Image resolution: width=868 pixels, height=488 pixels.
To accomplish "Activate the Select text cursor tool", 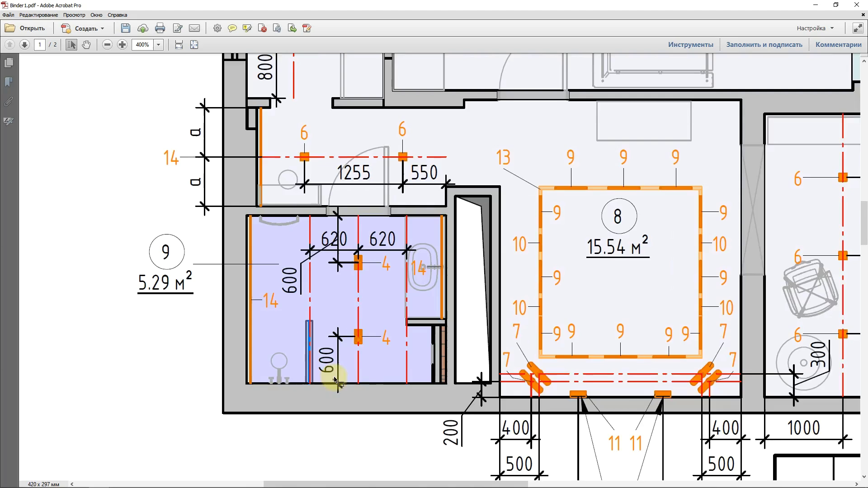I will click(71, 45).
